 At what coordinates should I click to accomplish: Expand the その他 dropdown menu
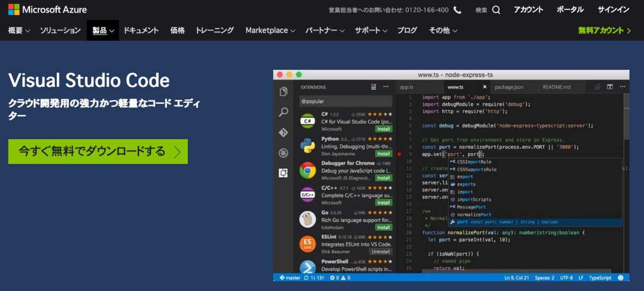[x=443, y=31]
